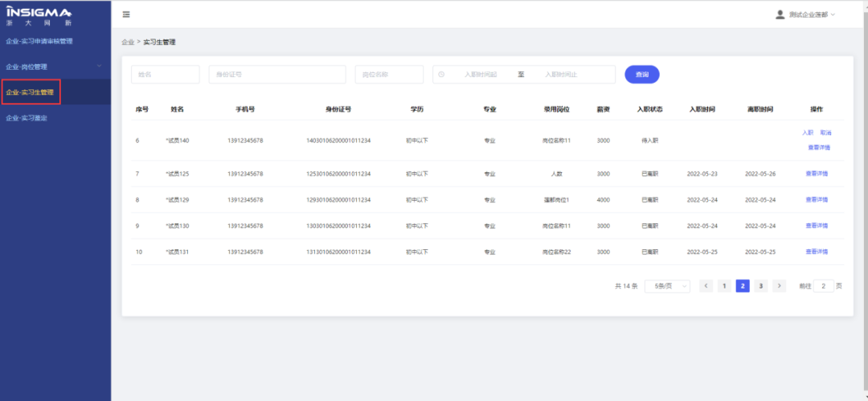Click the clock icon in date field

pyautogui.click(x=441, y=75)
